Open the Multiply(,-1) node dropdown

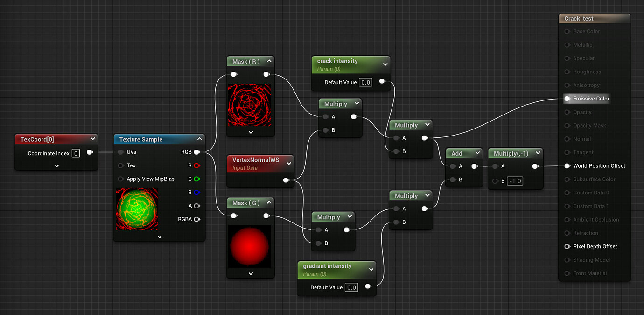click(539, 152)
